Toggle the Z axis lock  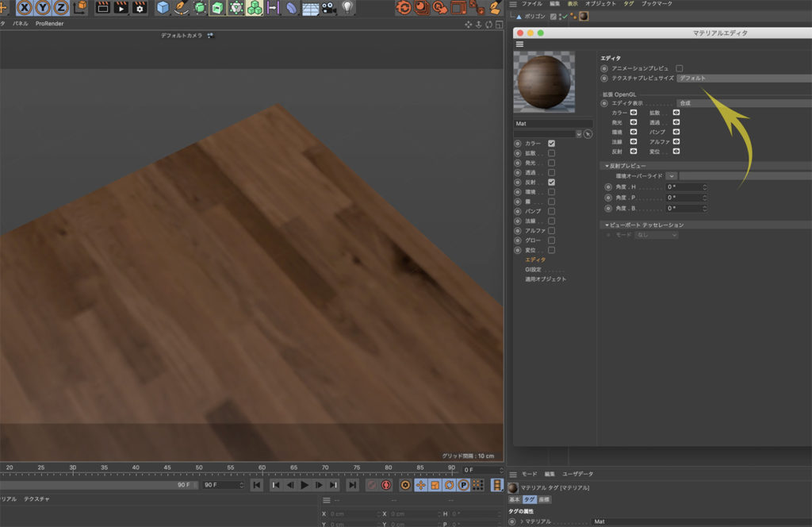[x=61, y=7]
